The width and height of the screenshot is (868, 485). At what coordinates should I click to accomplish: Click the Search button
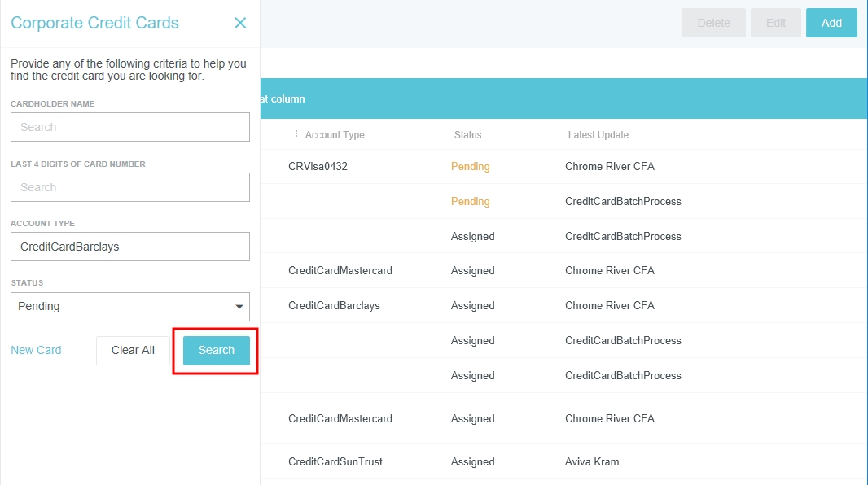pos(217,350)
